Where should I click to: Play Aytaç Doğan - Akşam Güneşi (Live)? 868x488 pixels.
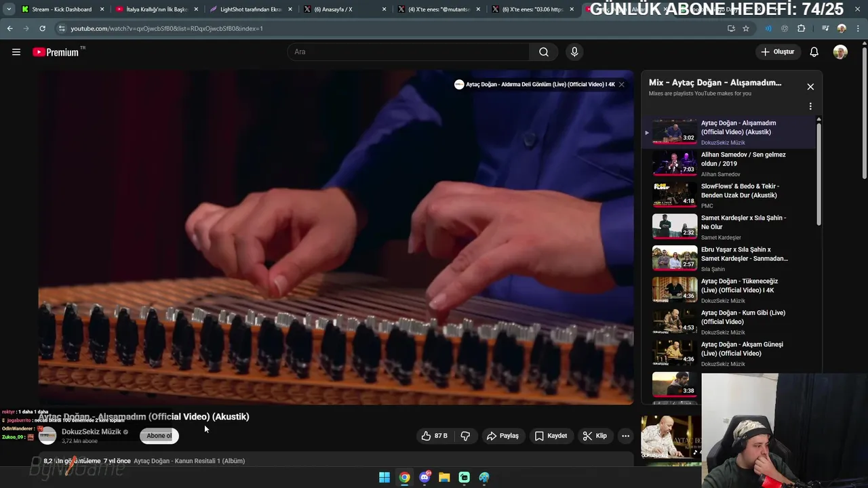click(x=729, y=354)
